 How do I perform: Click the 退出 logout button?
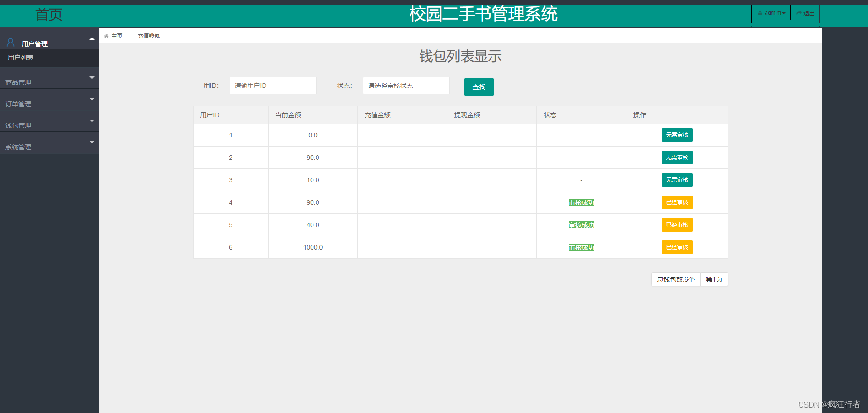[x=805, y=13]
